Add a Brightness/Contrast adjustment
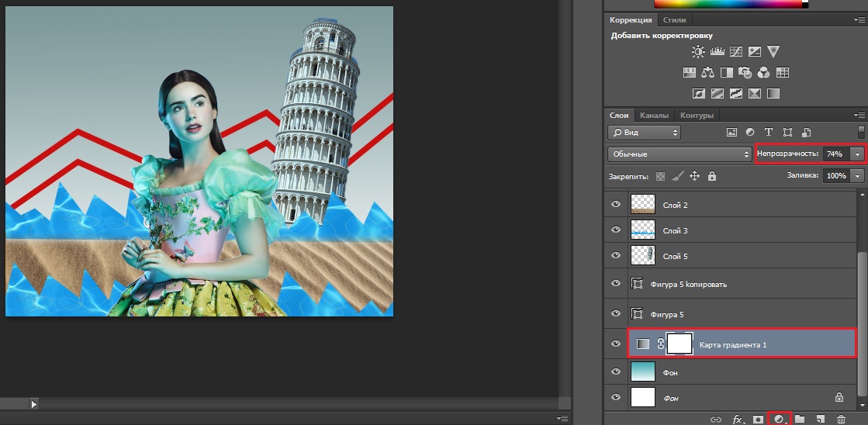868x425 pixels. [x=698, y=51]
